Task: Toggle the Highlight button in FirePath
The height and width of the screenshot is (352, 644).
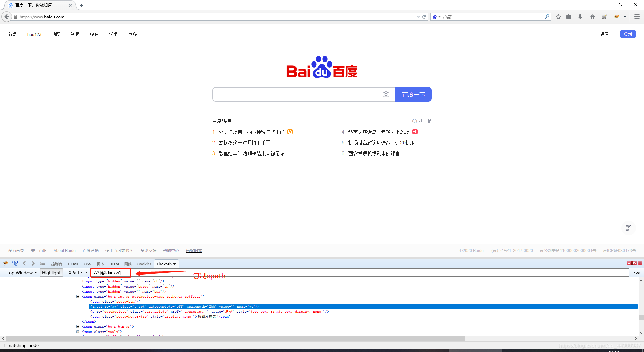Action: tap(51, 273)
